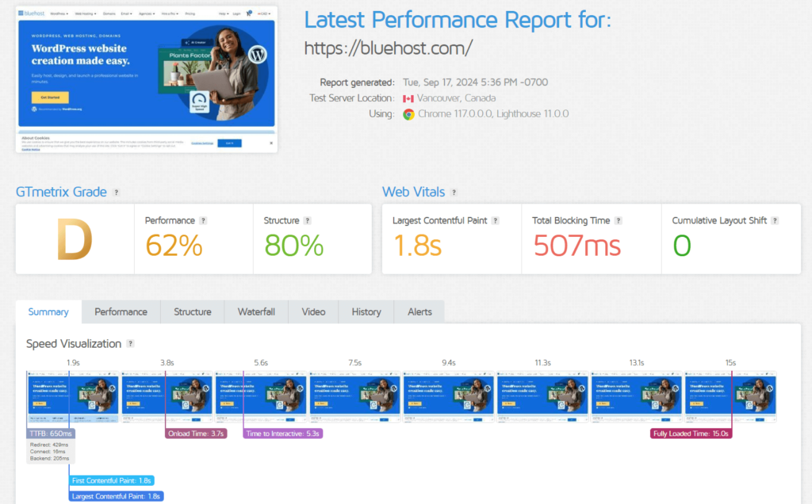Select the 13.1s filmstrip frame
812x504 pixels.
tap(637, 397)
